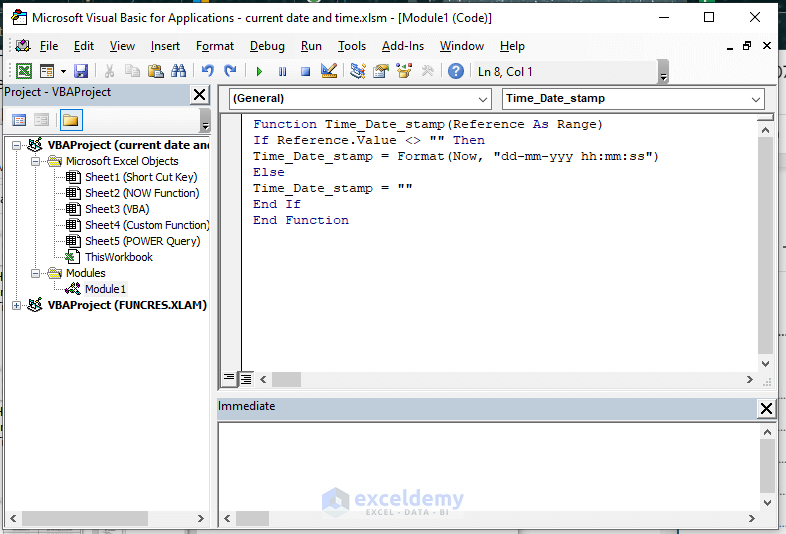Open the Add-Ins menu

403,46
